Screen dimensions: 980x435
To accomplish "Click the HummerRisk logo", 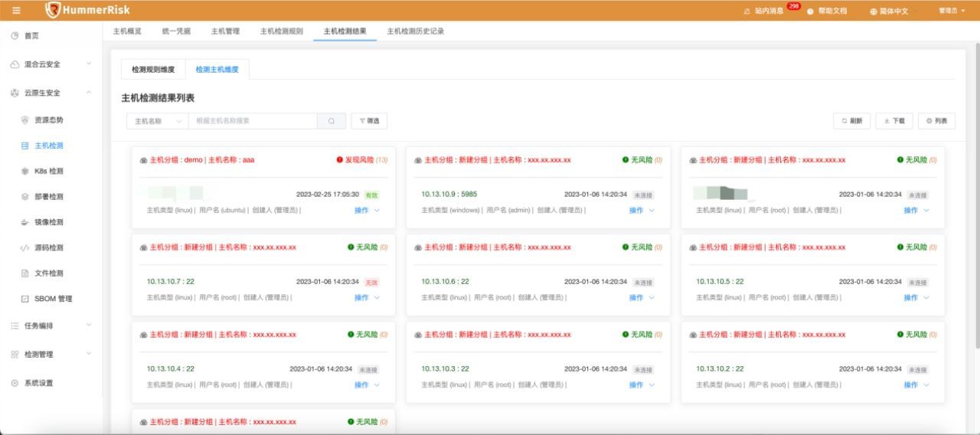I will [87, 10].
